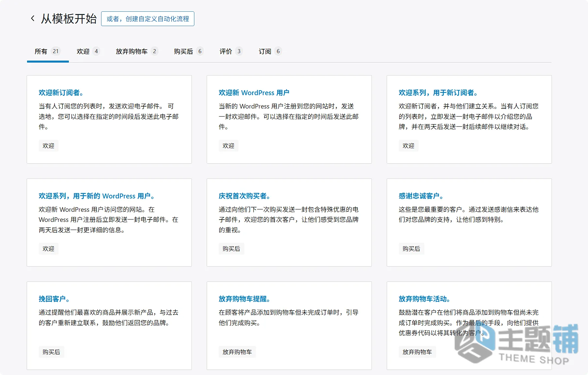Click count badge 2 on 放弃购物车 tab
Viewport: 588px width, 375px height.
tap(155, 51)
